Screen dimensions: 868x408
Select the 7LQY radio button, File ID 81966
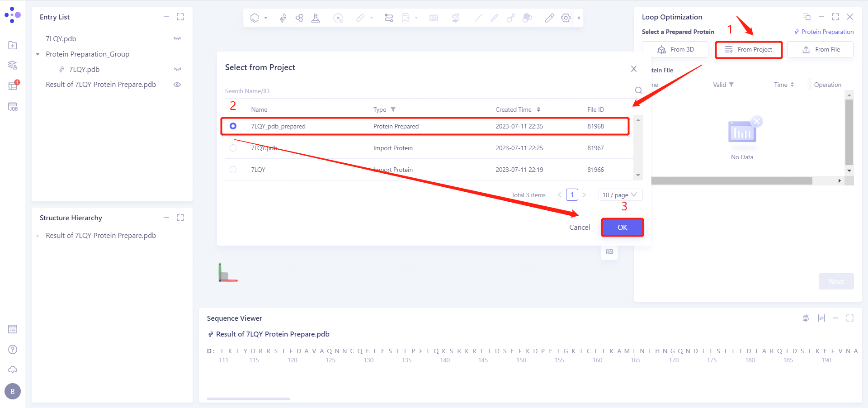coord(233,170)
